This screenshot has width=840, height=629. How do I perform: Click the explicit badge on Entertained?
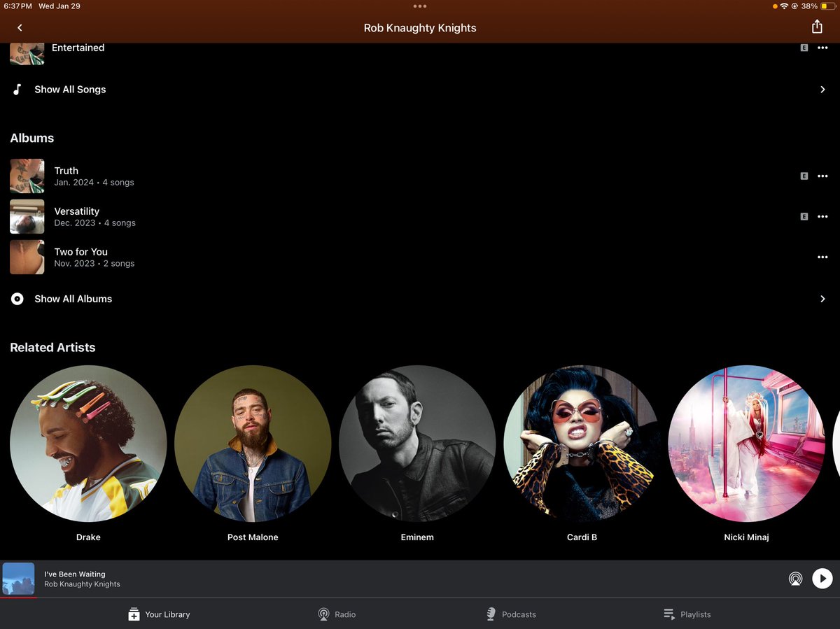click(x=804, y=48)
